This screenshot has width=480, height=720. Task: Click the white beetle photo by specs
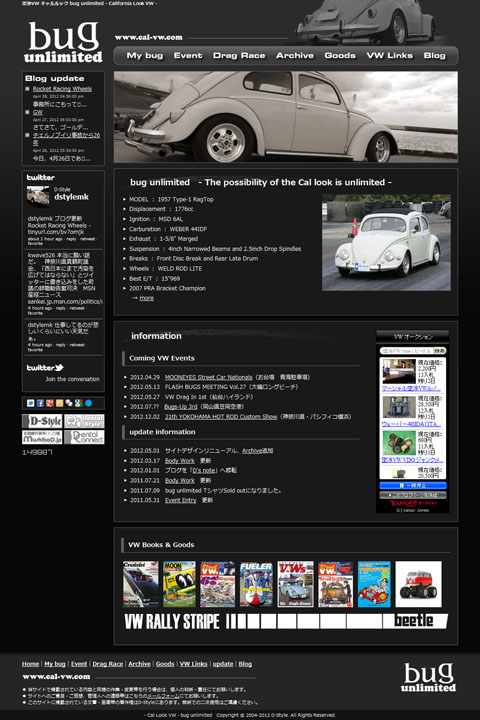tap(386, 242)
